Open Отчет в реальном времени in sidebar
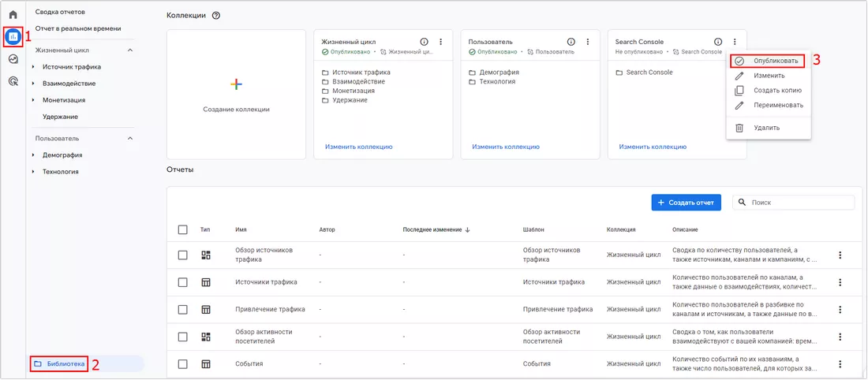The height and width of the screenshot is (380, 868). click(x=77, y=28)
